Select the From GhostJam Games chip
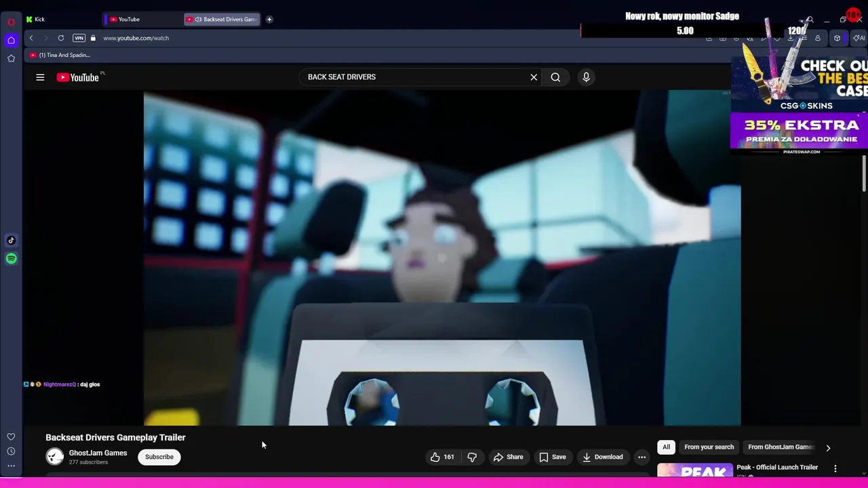Image resolution: width=868 pixels, height=488 pixels. click(780, 447)
